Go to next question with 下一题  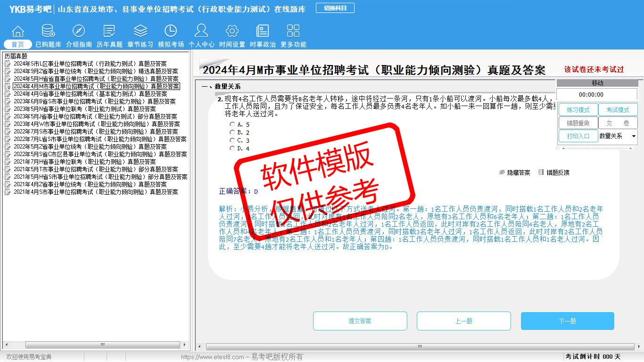click(x=567, y=321)
